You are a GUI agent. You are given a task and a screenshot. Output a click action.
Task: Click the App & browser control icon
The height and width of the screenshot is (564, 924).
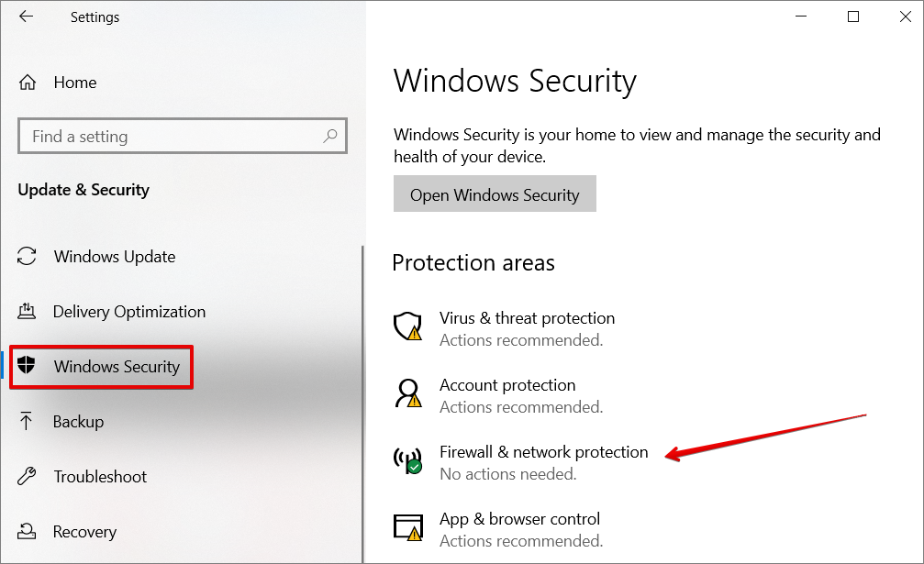[x=406, y=527]
